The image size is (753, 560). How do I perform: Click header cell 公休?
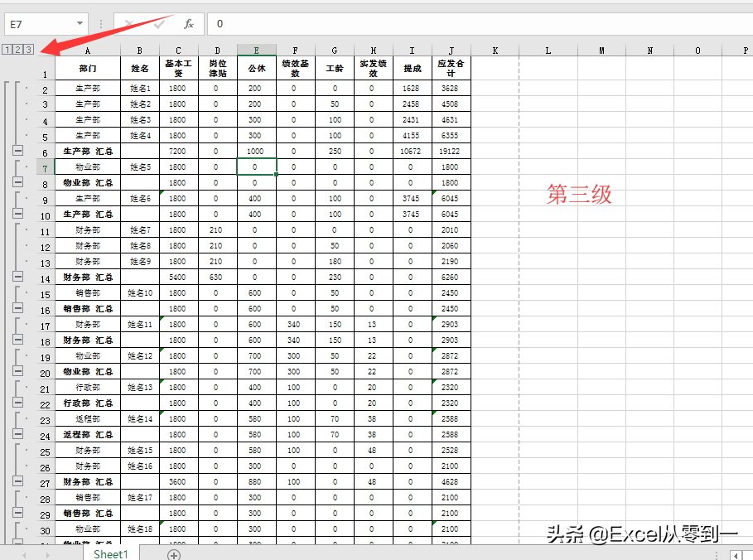click(x=257, y=68)
